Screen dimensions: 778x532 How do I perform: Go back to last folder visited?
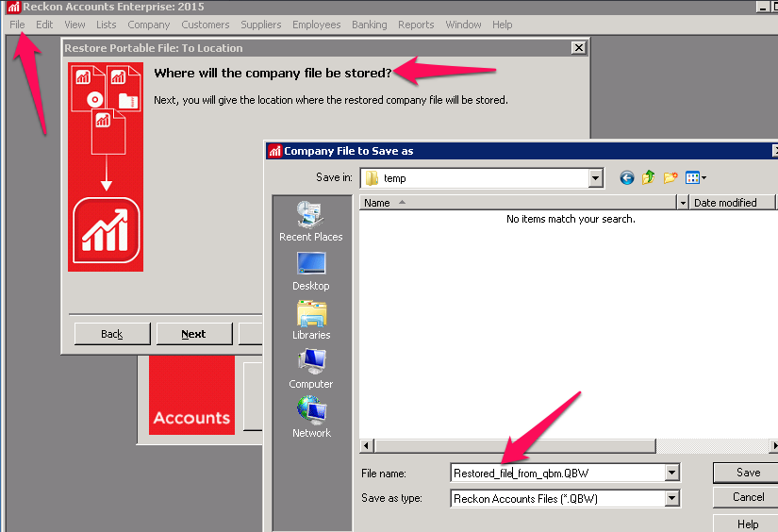point(627,177)
